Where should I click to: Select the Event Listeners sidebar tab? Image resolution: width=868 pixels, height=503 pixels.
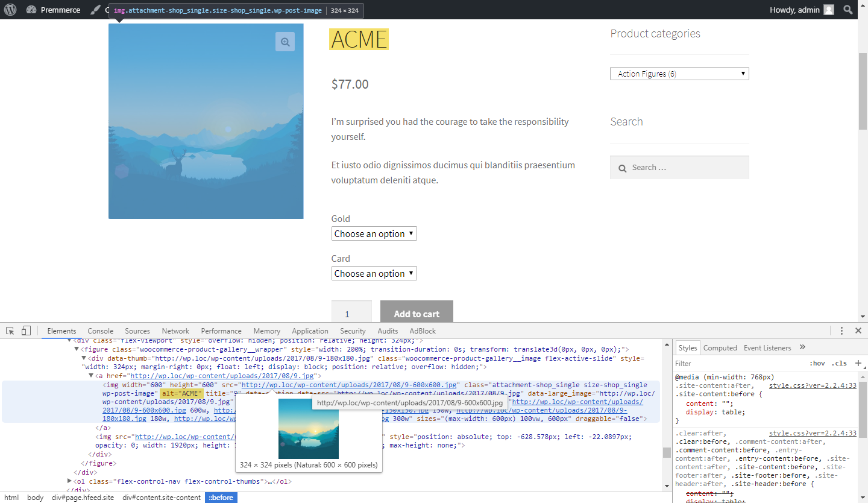point(767,347)
